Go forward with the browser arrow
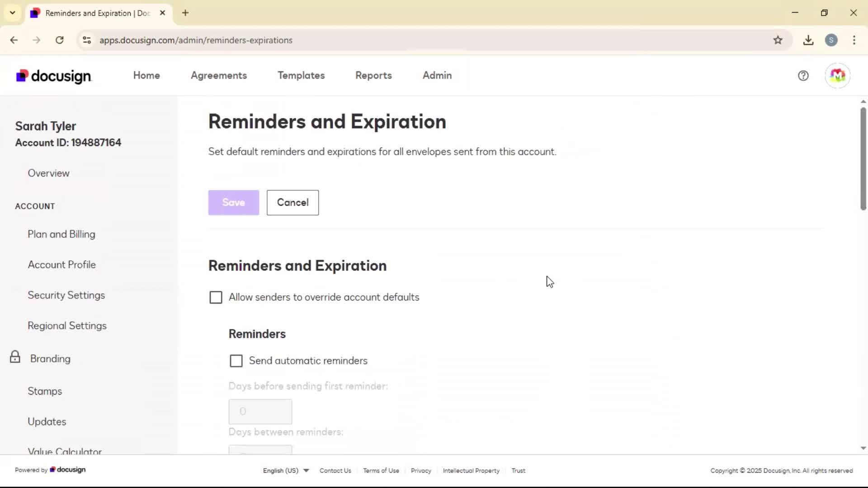This screenshot has height=488, width=868. (x=37, y=40)
